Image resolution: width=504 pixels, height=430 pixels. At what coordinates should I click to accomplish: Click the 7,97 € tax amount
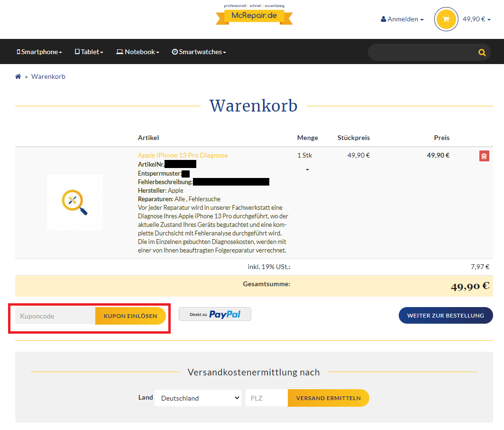click(x=480, y=267)
